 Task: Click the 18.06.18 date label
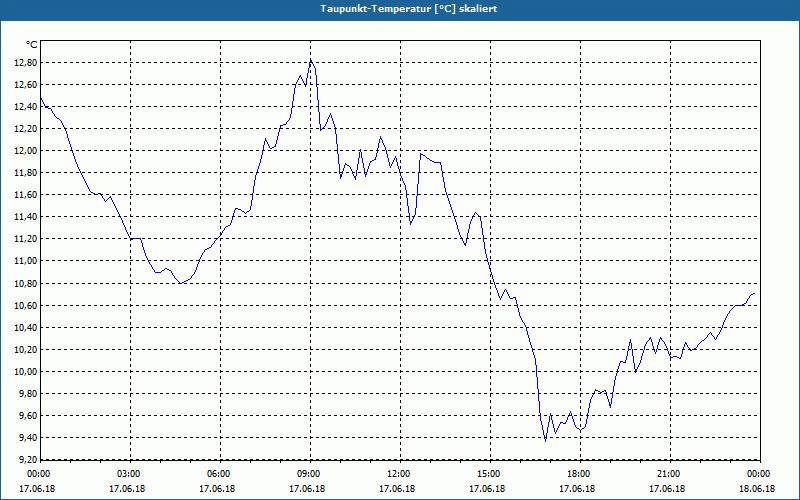click(757, 488)
